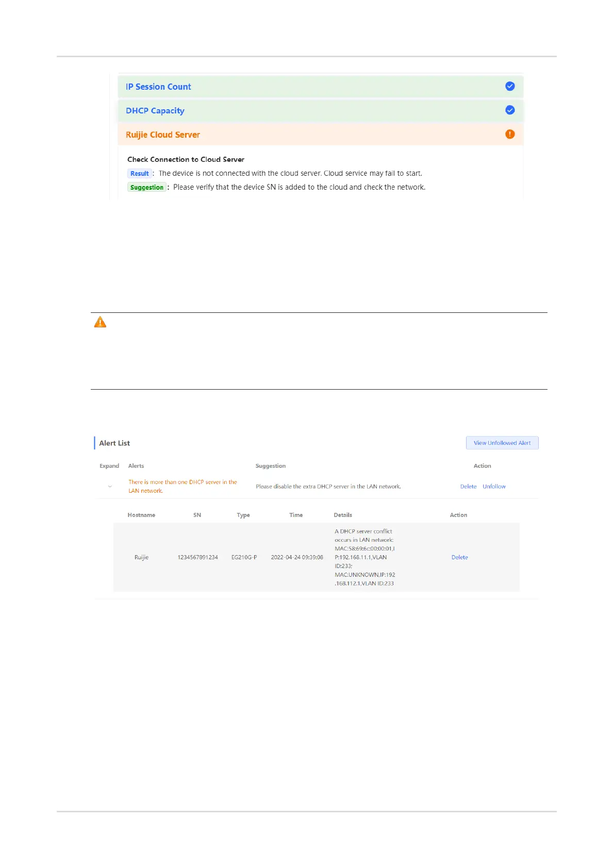Click the SN column header
Image resolution: width=614 pixels, height=868 pixels.
197,515
